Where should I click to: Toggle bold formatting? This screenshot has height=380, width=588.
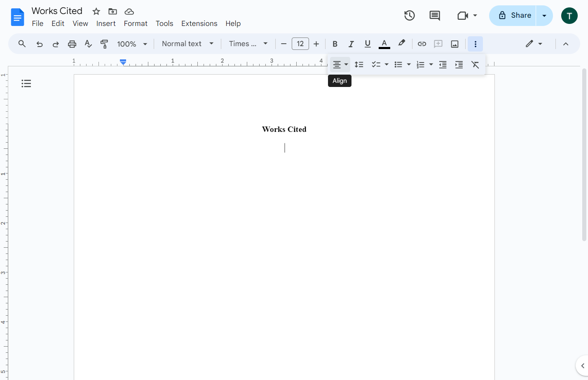tap(335, 44)
